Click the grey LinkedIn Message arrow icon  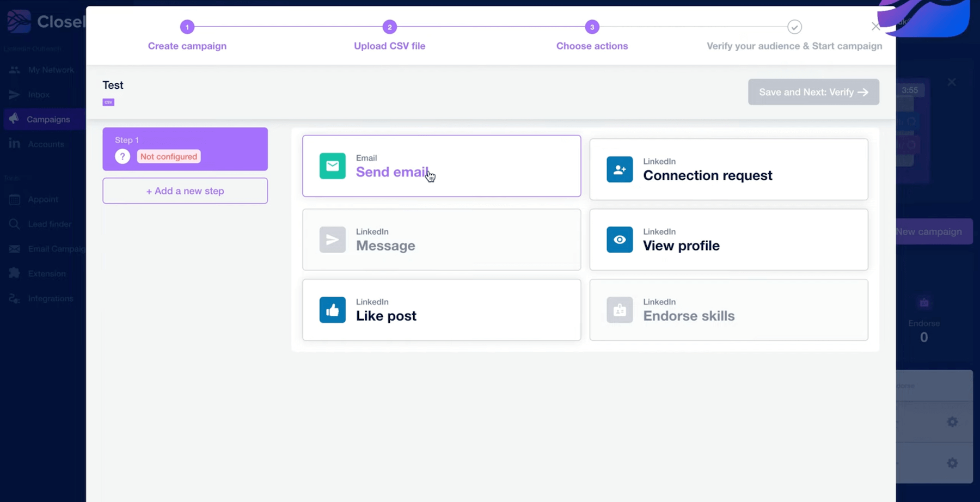click(332, 240)
